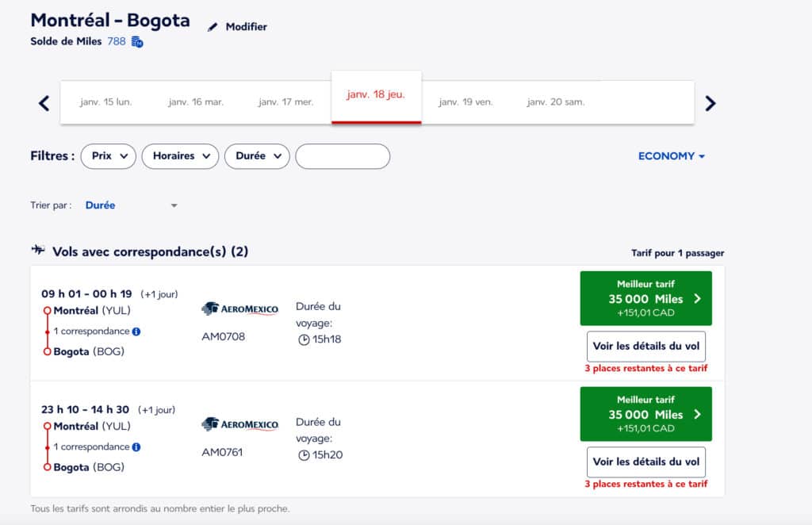Open the ECONOMY cabin class dropdown
This screenshot has width=812, height=525.
pyautogui.click(x=671, y=156)
